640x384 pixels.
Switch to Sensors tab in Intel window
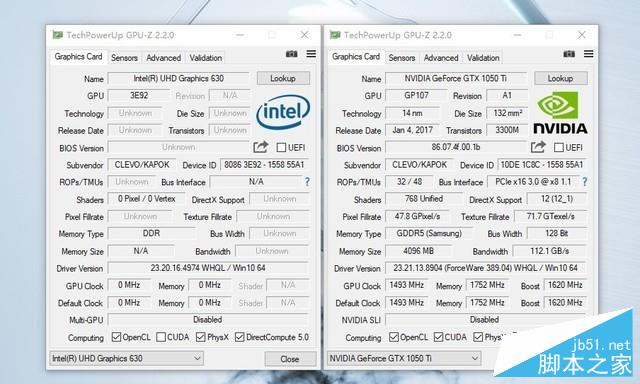pos(124,58)
